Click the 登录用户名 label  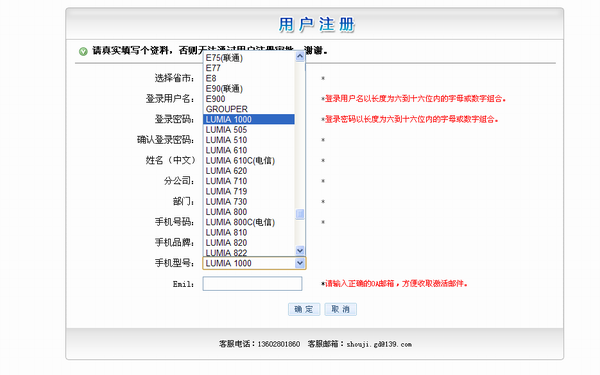click(170, 99)
